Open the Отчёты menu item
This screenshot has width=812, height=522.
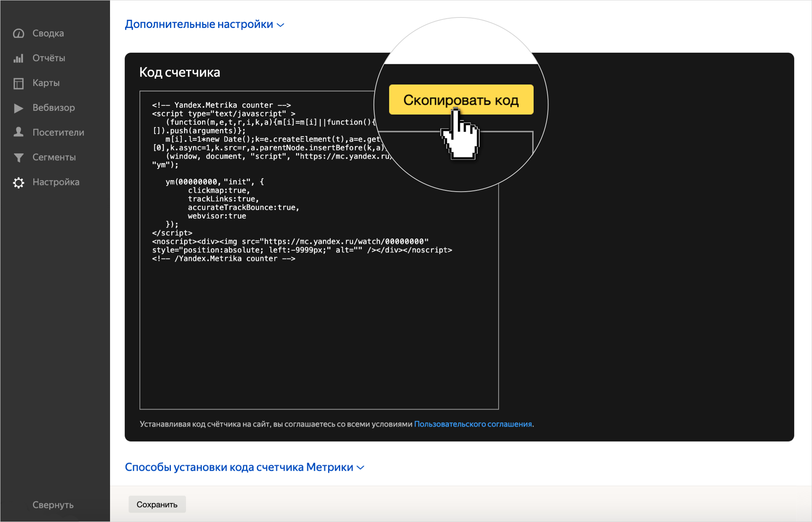coord(49,58)
